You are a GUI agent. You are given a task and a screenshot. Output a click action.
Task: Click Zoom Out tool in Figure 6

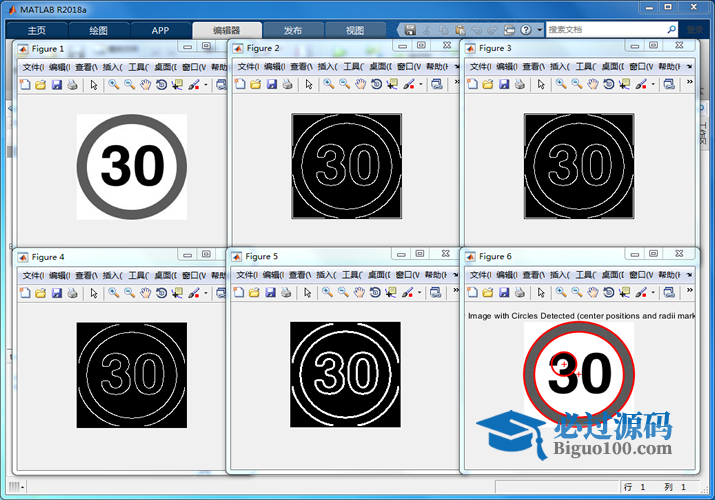pos(578,293)
